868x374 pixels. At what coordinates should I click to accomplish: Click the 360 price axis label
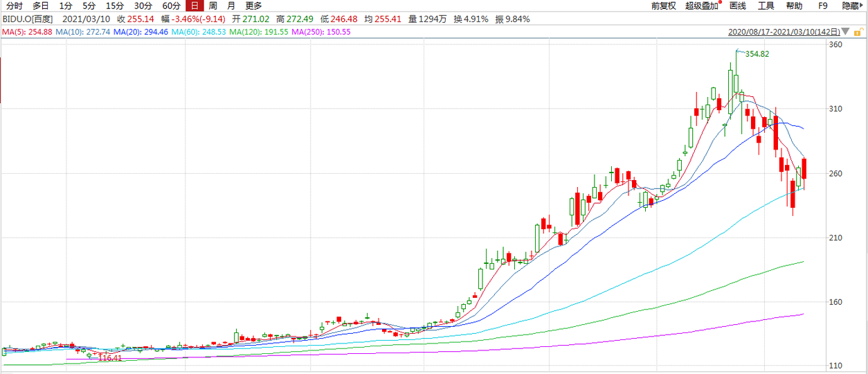835,44
